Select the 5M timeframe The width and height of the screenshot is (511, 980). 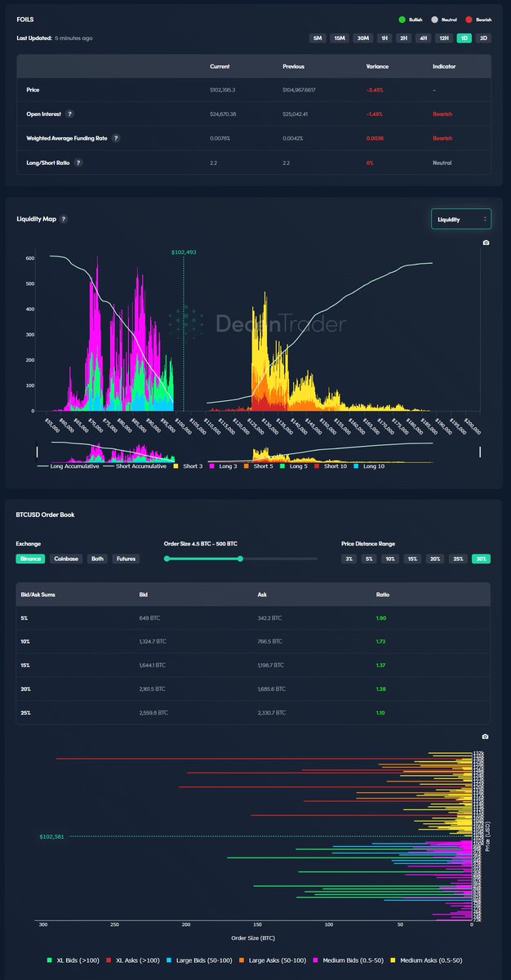click(x=318, y=38)
